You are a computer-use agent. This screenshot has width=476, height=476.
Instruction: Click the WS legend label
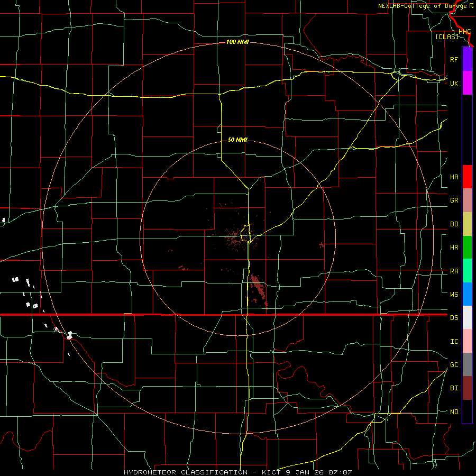click(454, 295)
